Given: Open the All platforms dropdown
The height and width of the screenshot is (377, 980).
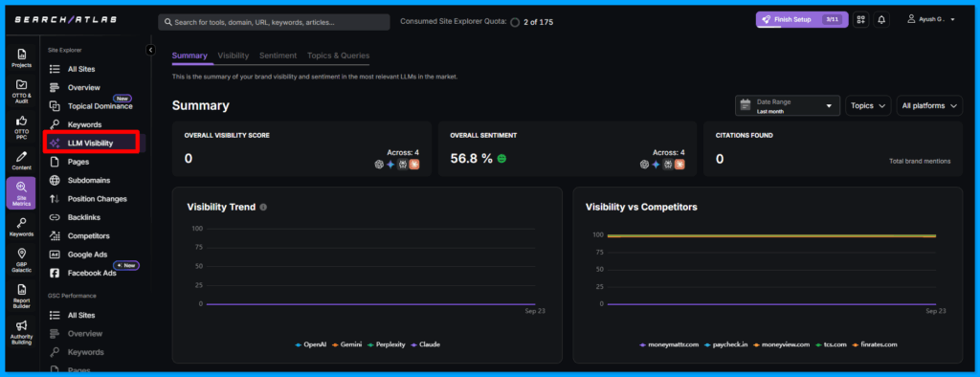Looking at the screenshot, I should pos(929,105).
